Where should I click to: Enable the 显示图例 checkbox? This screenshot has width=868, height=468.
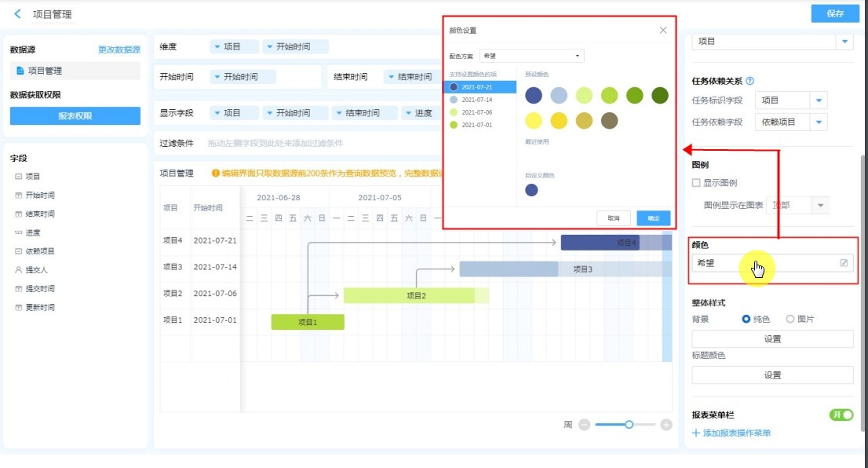695,183
